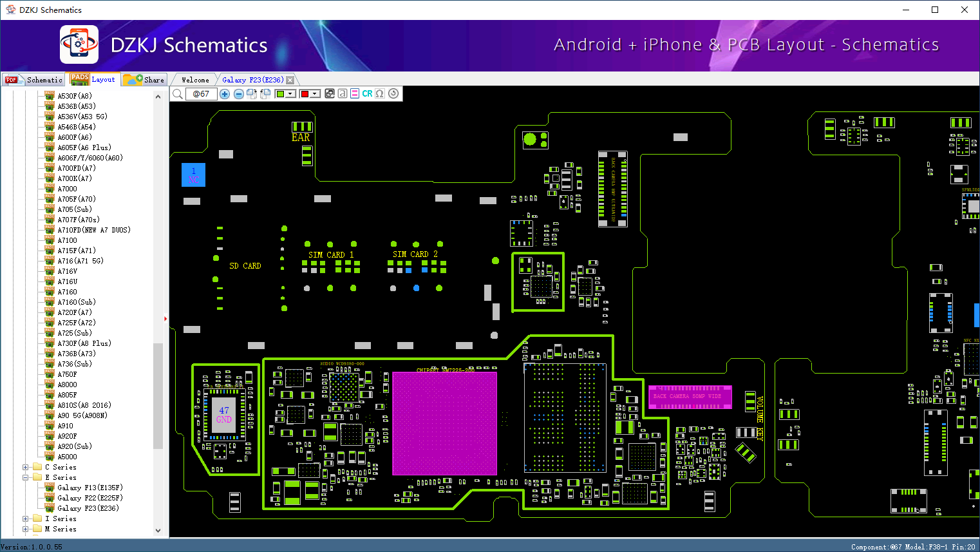Click the VOLUME KEY label on board
The height and width of the screenshot is (552, 980).
pyautogui.click(x=760, y=418)
